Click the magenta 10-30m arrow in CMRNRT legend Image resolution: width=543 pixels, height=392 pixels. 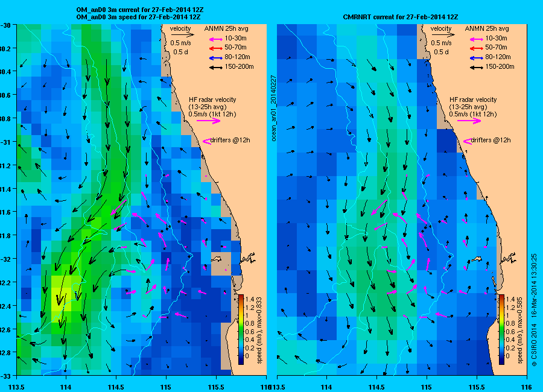(477, 39)
